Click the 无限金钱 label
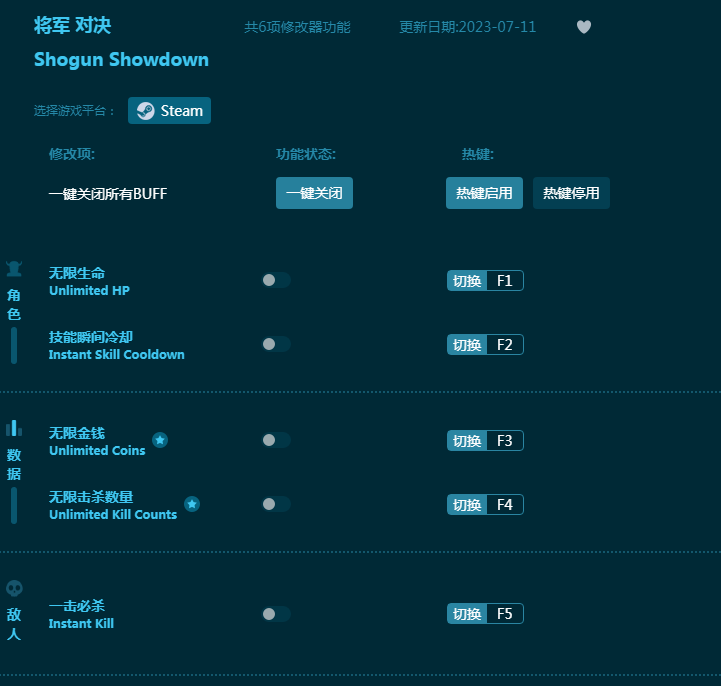 (77, 433)
